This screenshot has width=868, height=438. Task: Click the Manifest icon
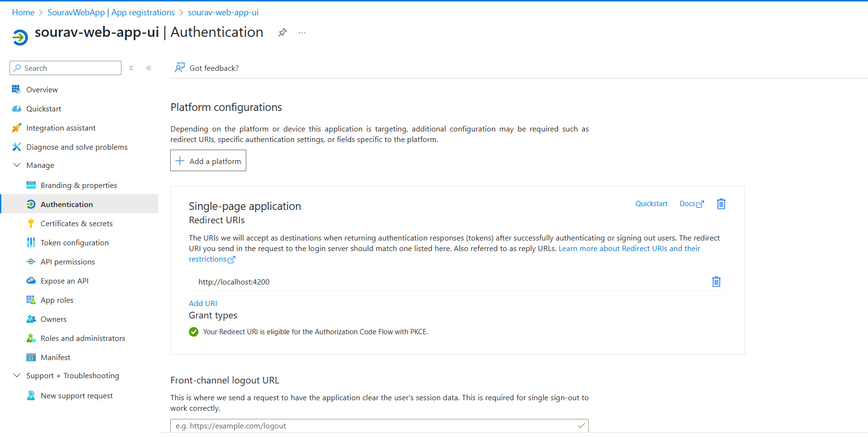pos(31,357)
